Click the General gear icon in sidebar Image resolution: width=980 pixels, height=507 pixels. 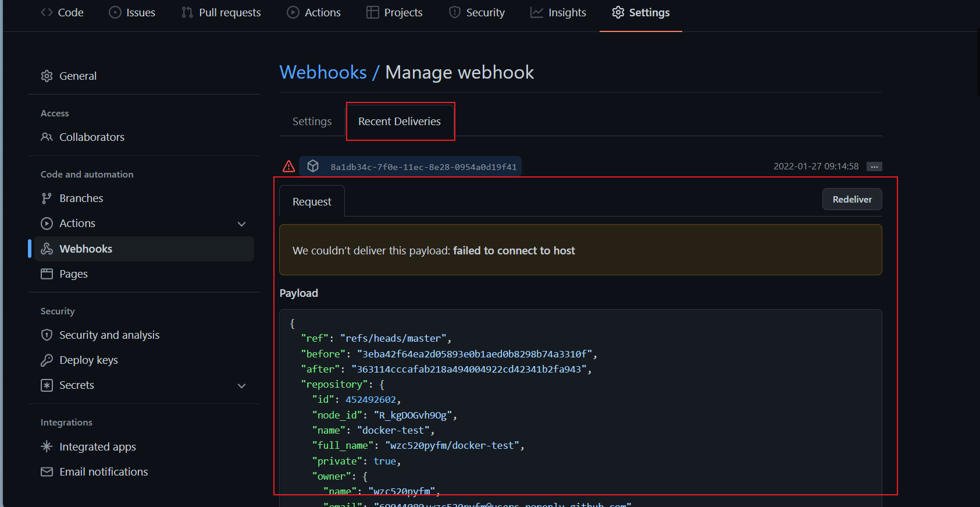click(x=47, y=76)
